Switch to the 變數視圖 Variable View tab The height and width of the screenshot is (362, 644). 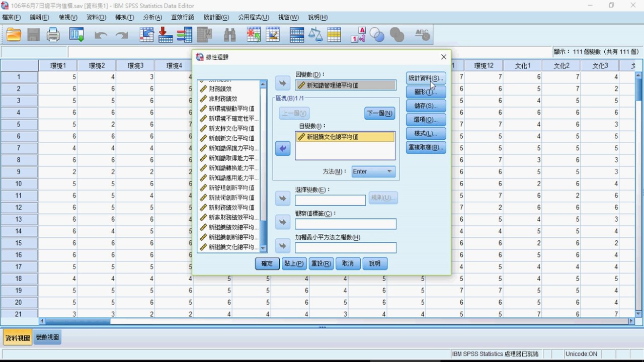pyautogui.click(x=48, y=337)
